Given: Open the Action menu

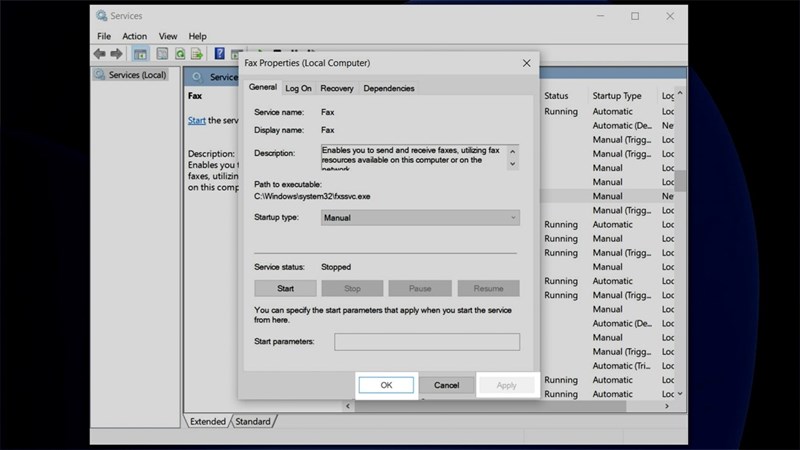Looking at the screenshot, I should [x=134, y=36].
